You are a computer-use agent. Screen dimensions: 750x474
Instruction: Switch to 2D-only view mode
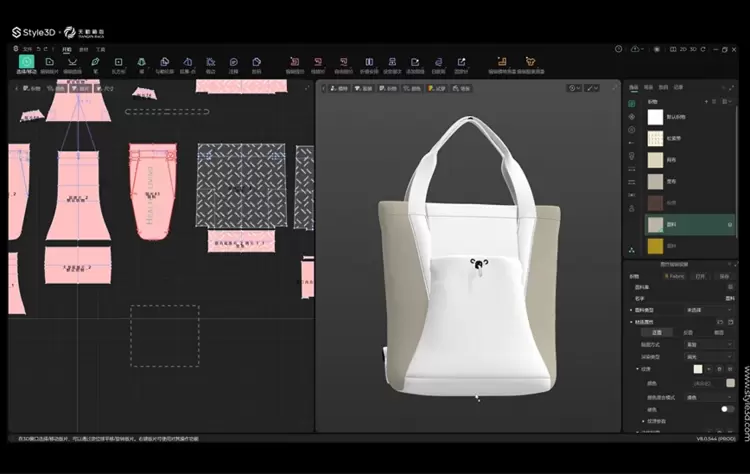[683, 48]
